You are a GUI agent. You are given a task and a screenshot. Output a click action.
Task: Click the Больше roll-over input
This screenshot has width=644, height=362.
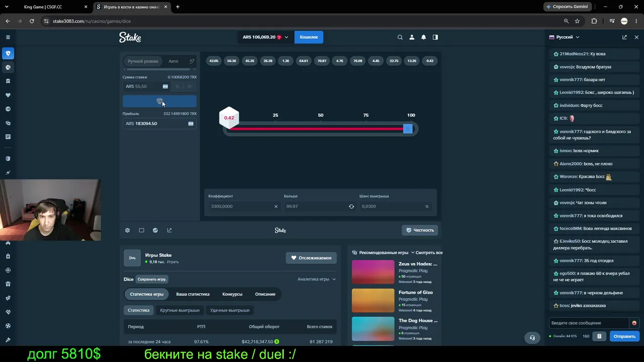point(320,206)
